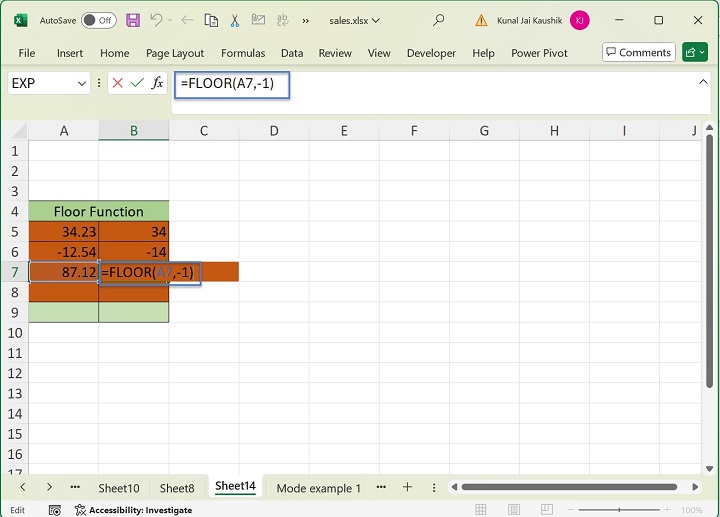Image resolution: width=720 pixels, height=517 pixels.
Task: Click inside the Name Box showing EXP
Action: click(x=41, y=84)
